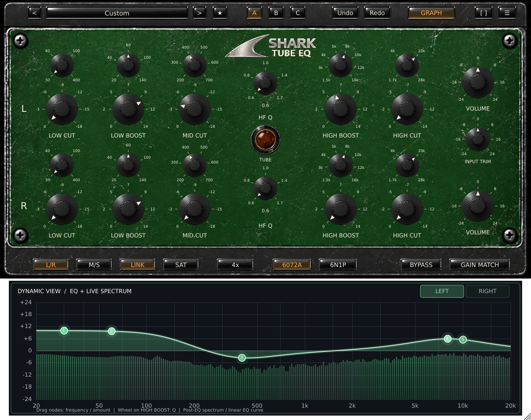Click the Redo button
531x420 pixels.
(377, 13)
